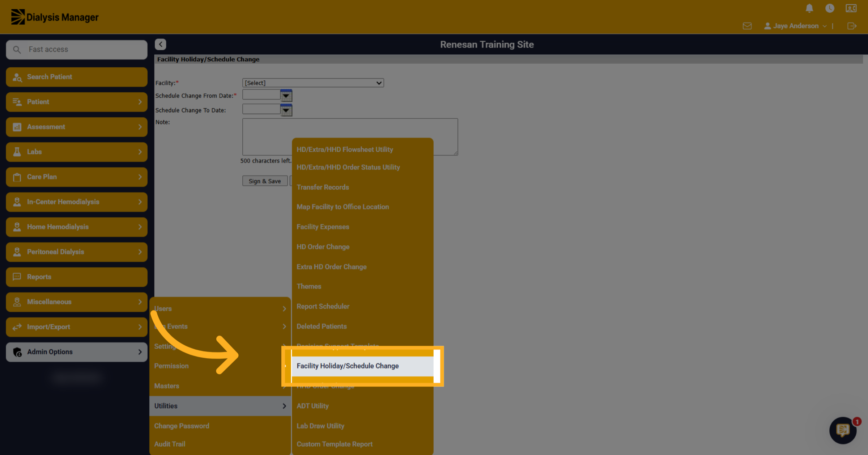The height and width of the screenshot is (455, 868).
Task: Open the Reports sidebar section
Action: coord(77,277)
